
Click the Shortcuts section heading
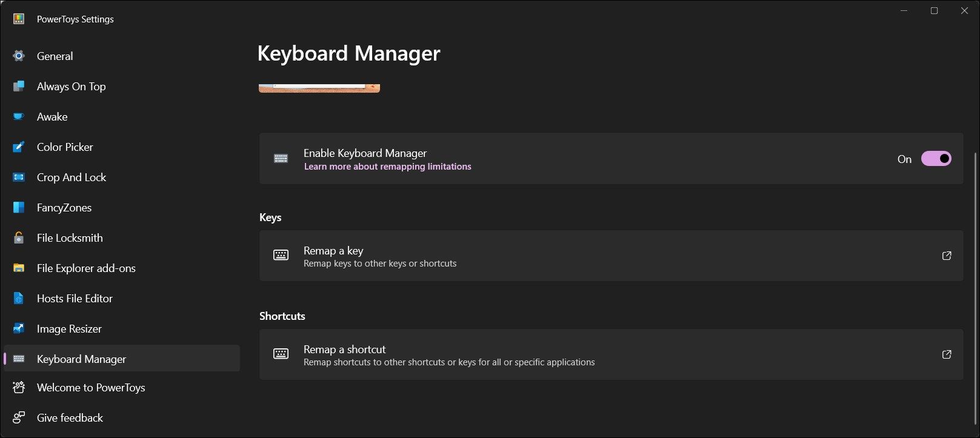pyautogui.click(x=282, y=316)
